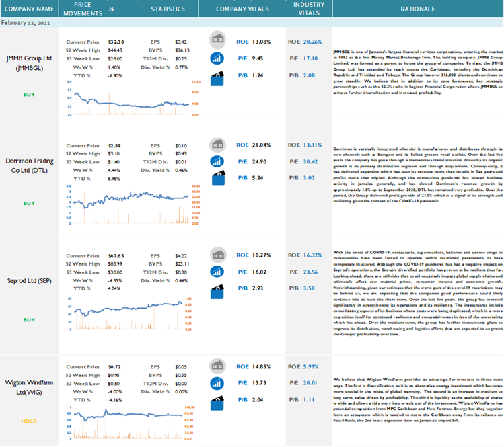This screenshot has height=447, width=504.
Task: Click Wigton Windfarm P/E chart icon
Action: click(217, 383)
